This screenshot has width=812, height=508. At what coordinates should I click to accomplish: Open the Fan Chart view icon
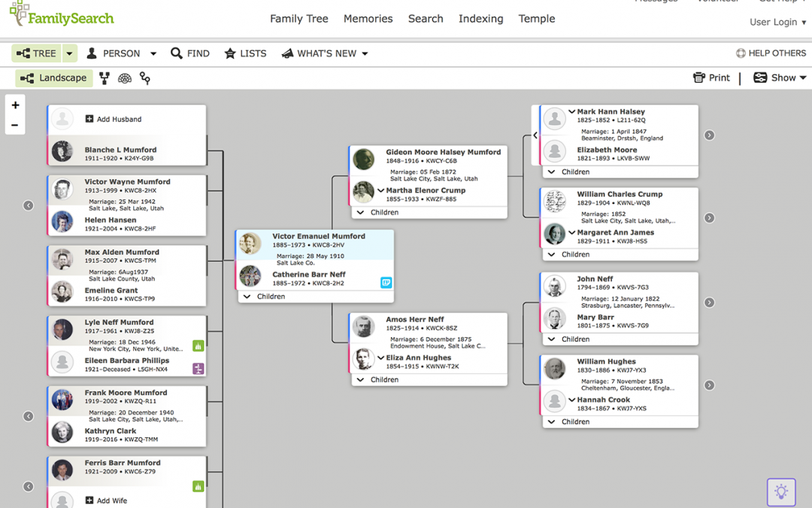124,78
